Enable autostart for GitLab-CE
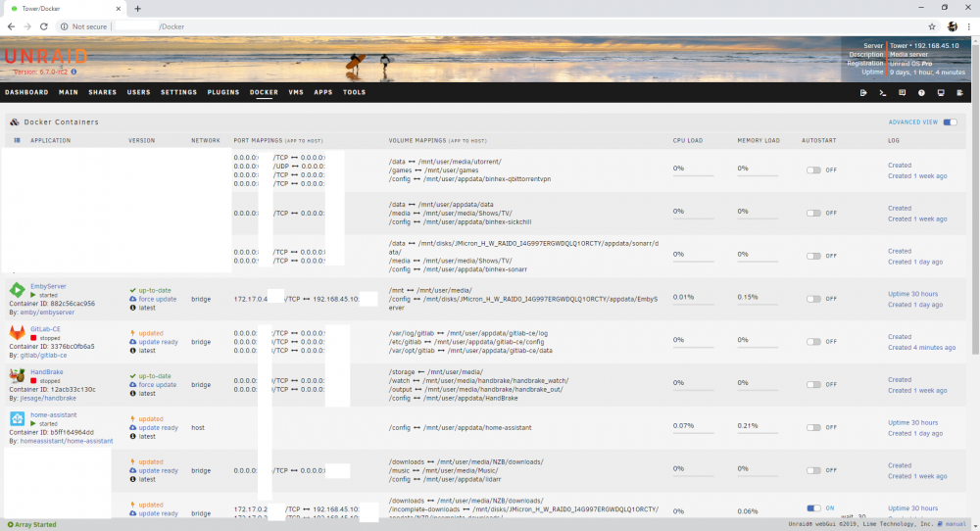This screenshot has width=980, height=531. [813, 342]
